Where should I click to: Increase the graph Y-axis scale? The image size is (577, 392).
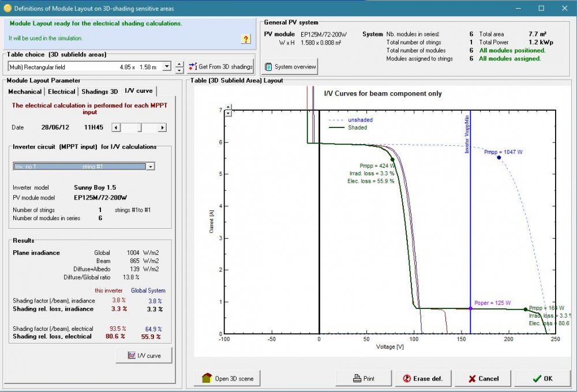pos(228,107)
